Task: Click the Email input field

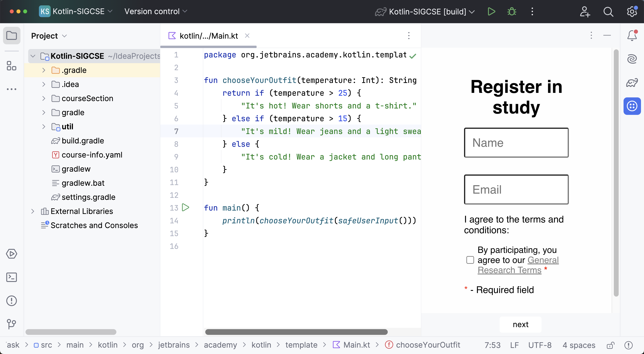Action: [x=516, y=190]
